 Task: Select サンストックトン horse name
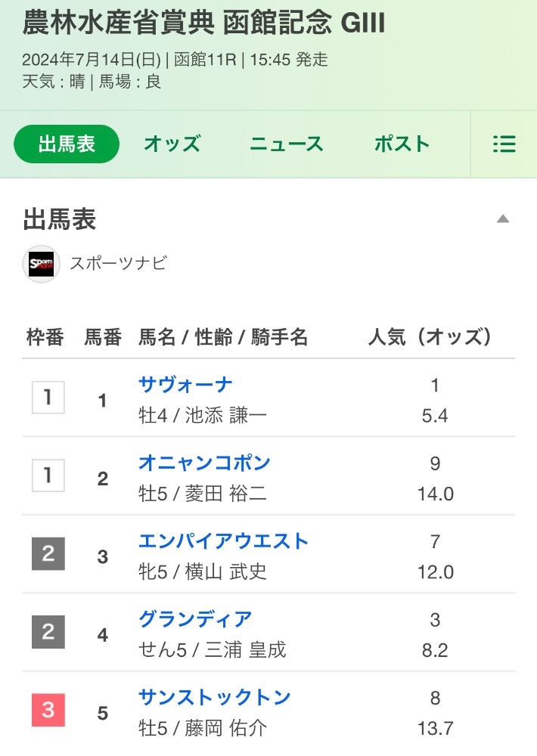[214, 697]
